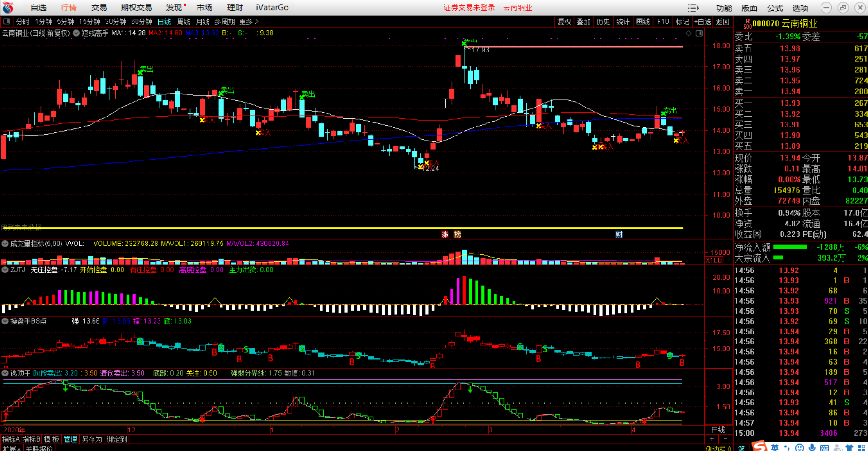Image resolution: width=868 pixels, height=451 pixels.
Task: Click the 笔 tab beside the sidebar toggle
Action: coord(741,448)
